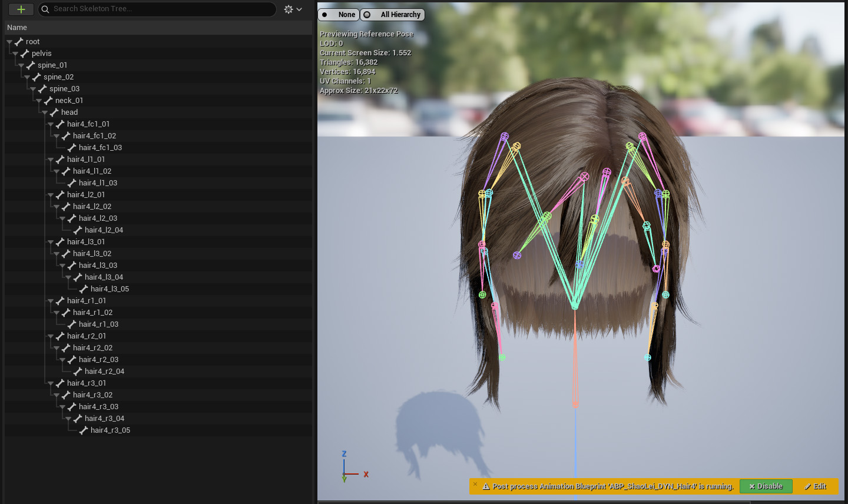Click the bone icon next to pelvis

coord(25,54)
